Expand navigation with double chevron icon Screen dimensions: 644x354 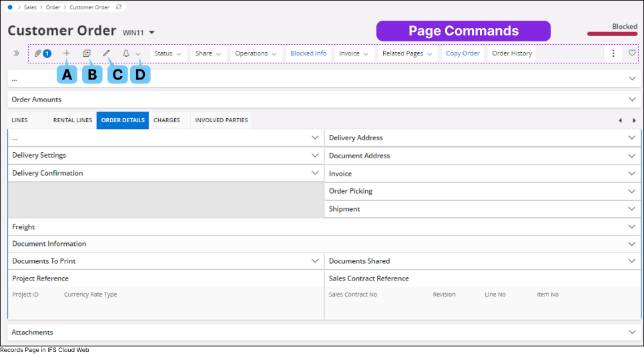point(16,53)
